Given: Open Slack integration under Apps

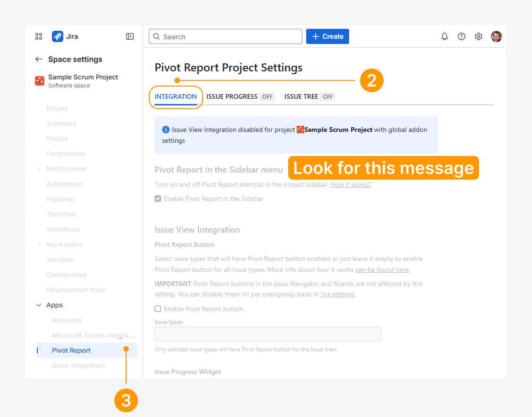Looking at the screenshot, I should point(78,365).
